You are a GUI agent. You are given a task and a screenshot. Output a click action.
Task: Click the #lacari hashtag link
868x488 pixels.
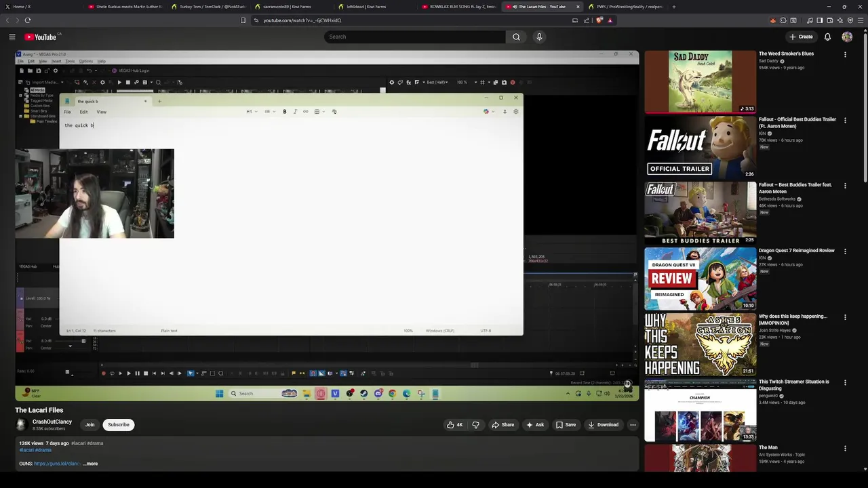point(27,450)
